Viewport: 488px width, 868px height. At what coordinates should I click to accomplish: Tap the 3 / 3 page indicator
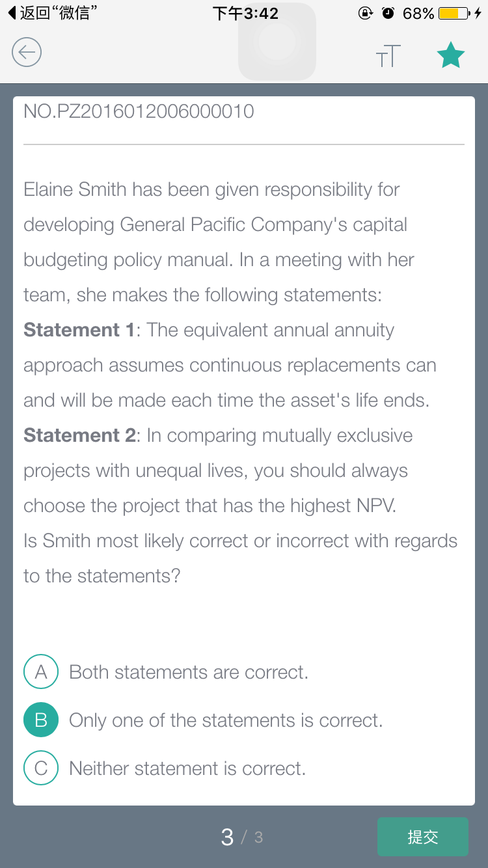242,837
